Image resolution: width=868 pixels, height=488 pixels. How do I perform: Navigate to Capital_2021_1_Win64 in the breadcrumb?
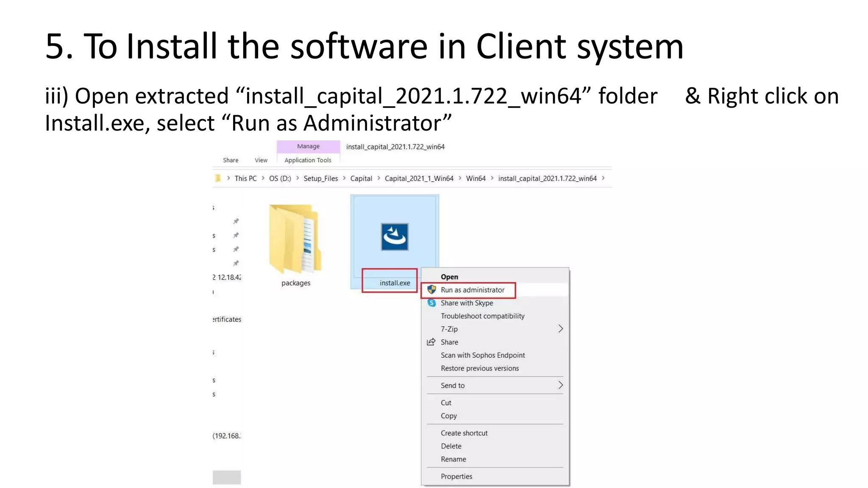coord(419,178)
